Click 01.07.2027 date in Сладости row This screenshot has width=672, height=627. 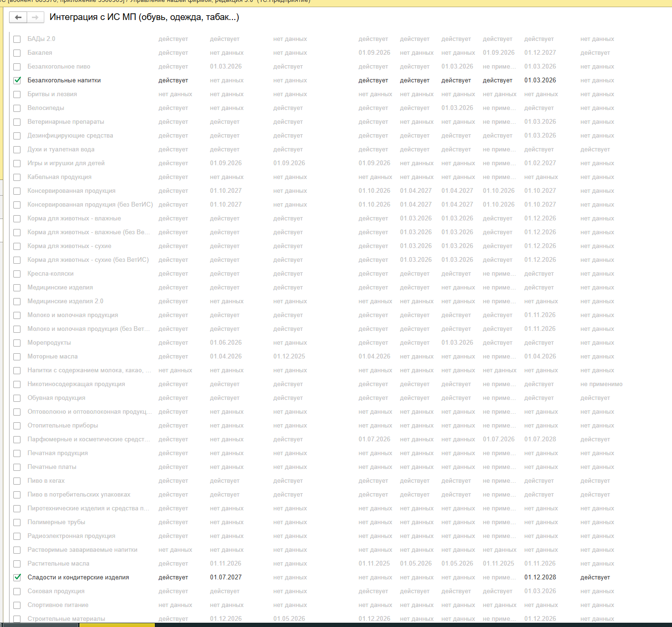[226, 577]
